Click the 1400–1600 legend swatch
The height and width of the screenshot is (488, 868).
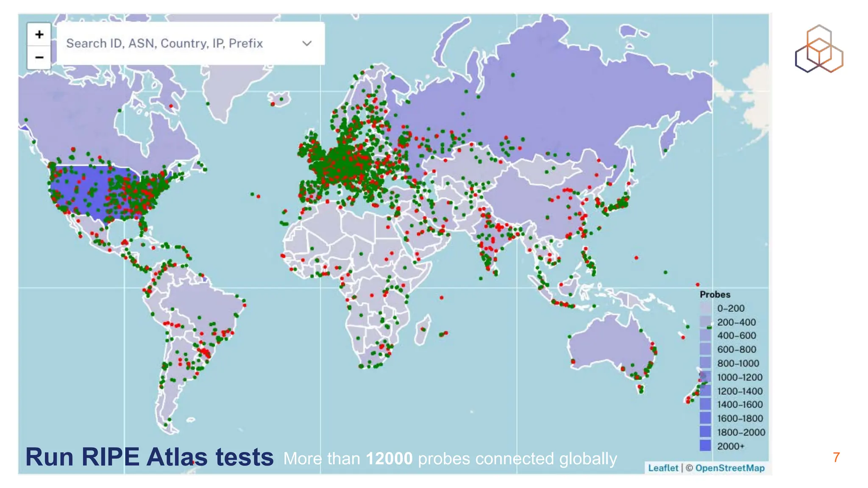tap(705, 405)
